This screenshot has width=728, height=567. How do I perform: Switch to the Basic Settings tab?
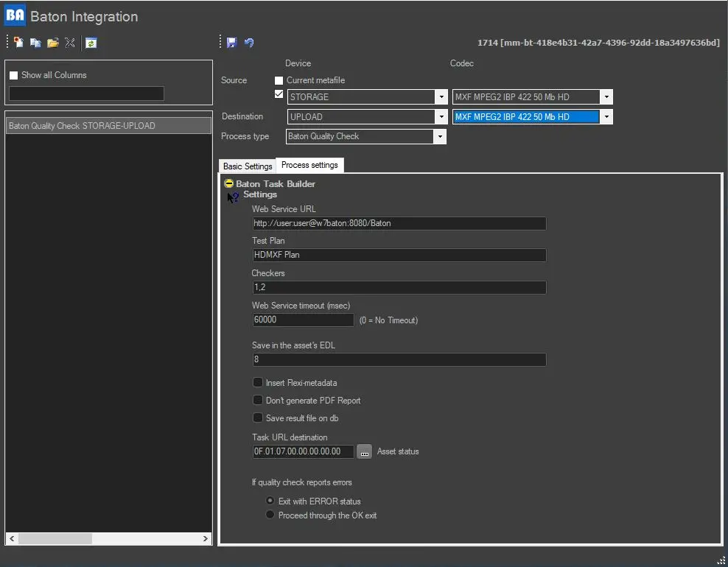click(248, 166)
